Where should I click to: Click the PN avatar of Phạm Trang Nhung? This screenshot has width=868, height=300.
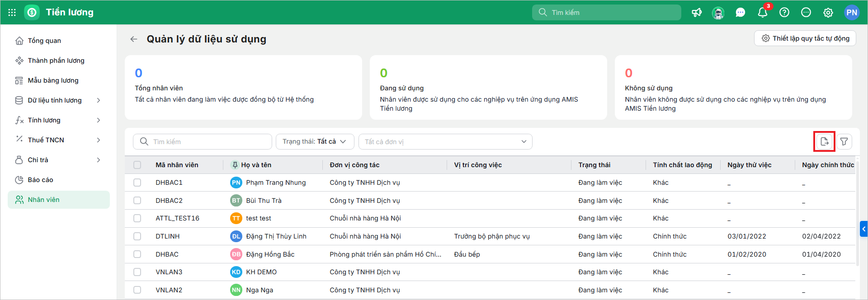point(236,183)
